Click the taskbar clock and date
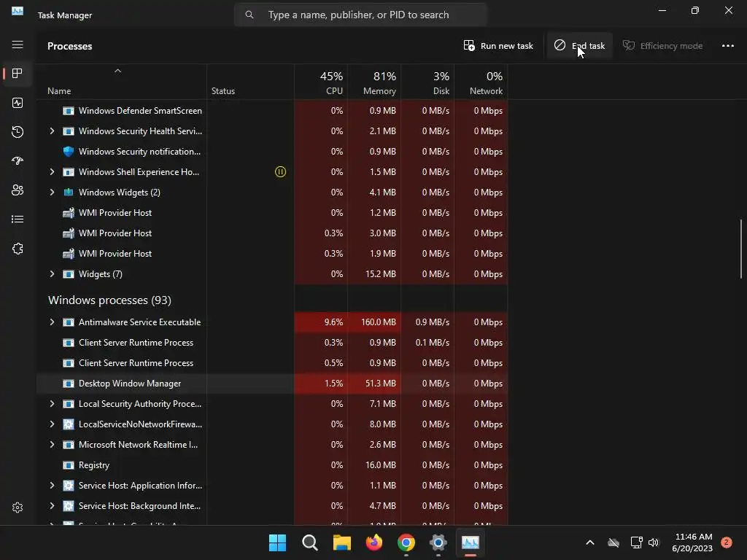 (693, 542)
